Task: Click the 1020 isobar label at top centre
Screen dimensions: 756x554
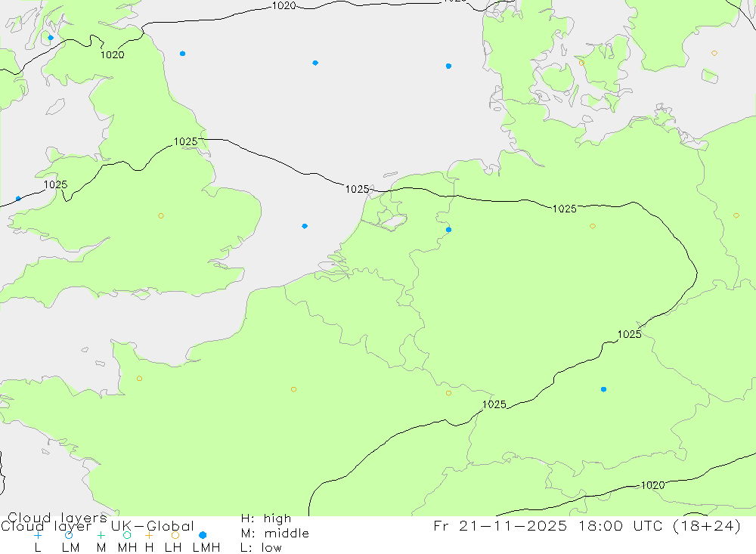Action: [x=284, y=6]
